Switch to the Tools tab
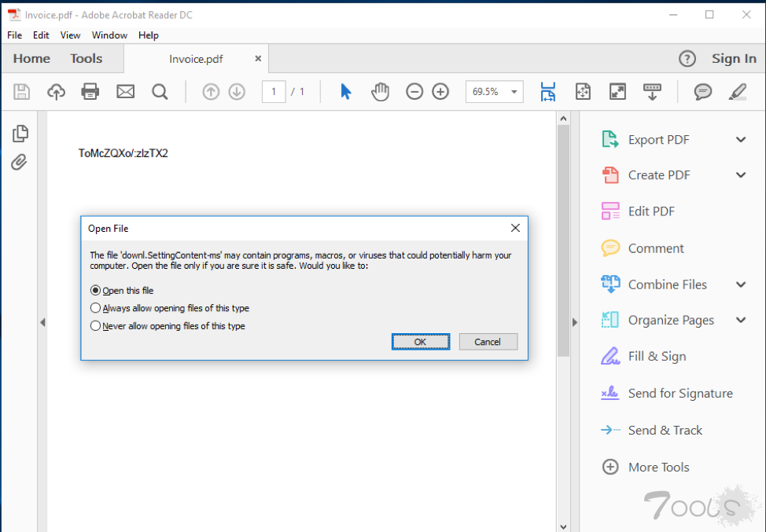The image size is (766, 532). click(x=86, y=59)
